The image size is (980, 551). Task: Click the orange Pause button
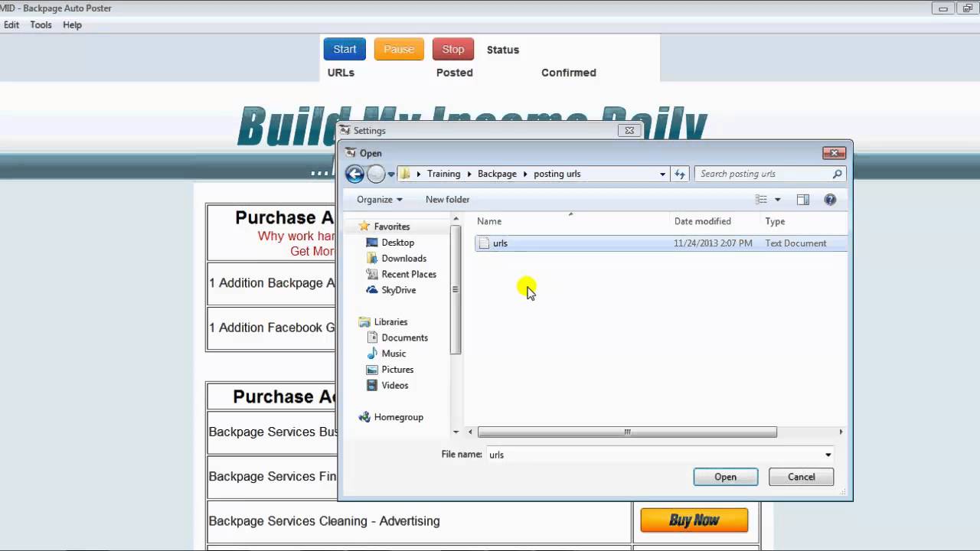(x=399, y=49)
